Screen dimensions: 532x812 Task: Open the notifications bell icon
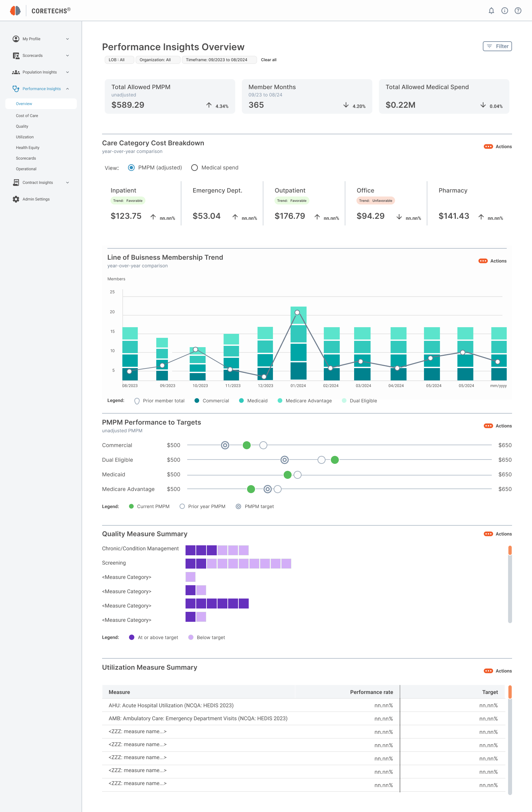tap(491, 11)
